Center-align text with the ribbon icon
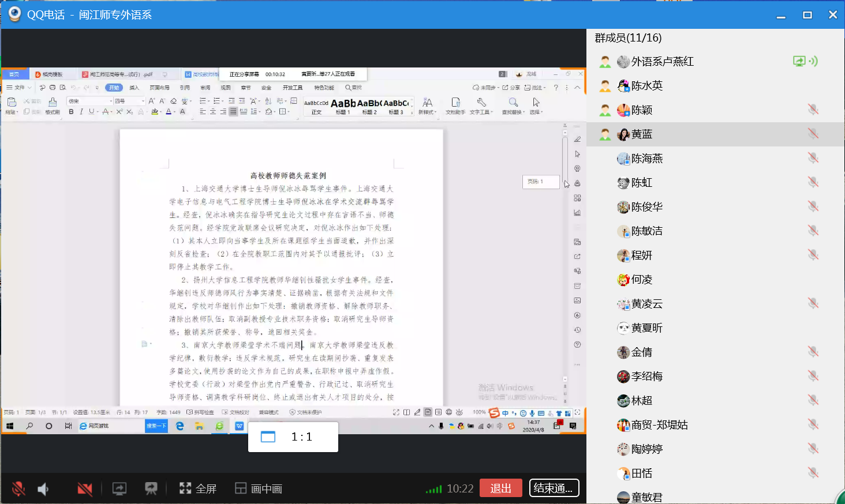The height and width of the screenshot is (504, 845). 213,112
